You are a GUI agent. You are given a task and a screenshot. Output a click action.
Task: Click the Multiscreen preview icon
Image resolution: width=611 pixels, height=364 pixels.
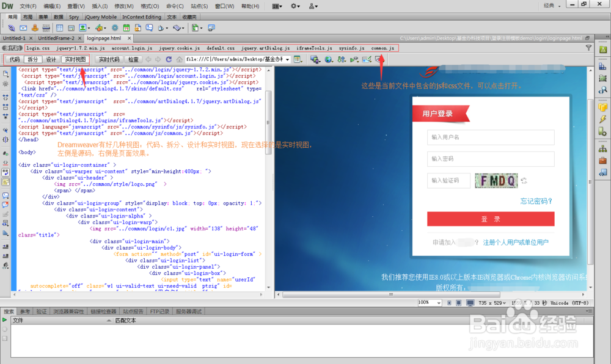coord(315,59)
